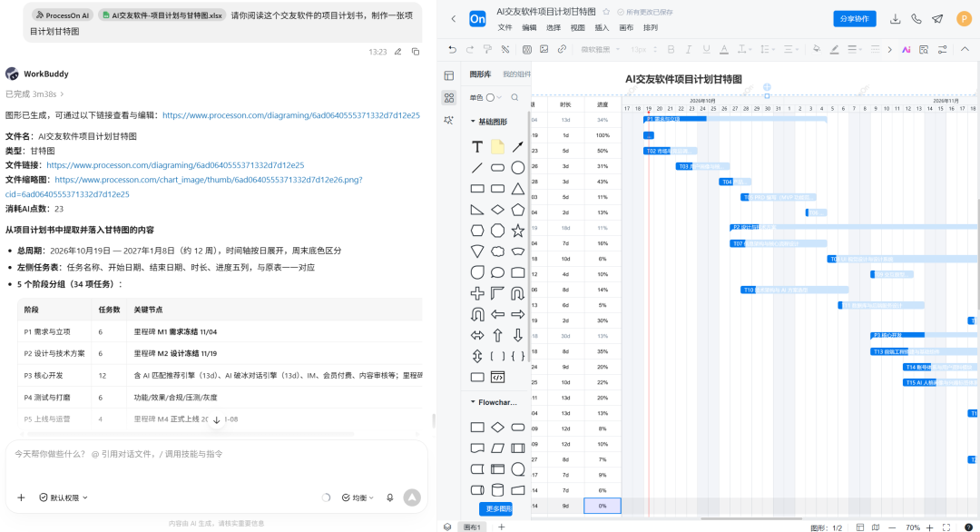Viewport: 980px width, 532px height.
Task: Open the 插入 menu
Action: (602, 27)
